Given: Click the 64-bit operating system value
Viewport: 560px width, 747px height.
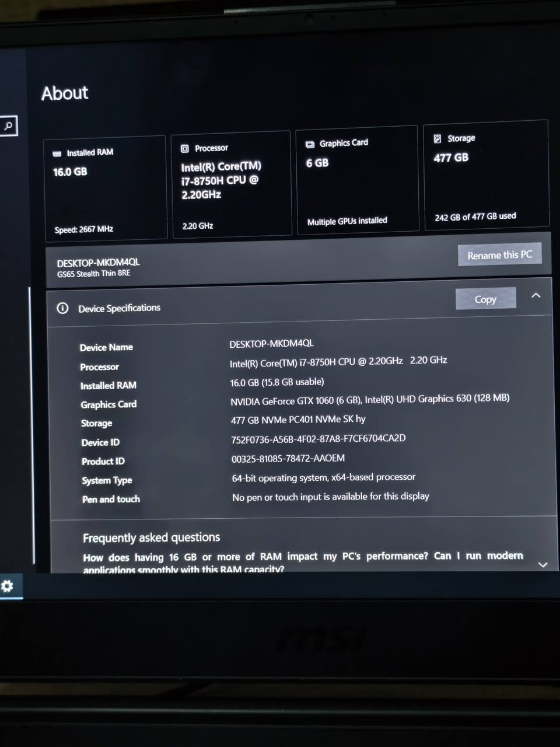Looking at the screenshot, I should (324, 477).
